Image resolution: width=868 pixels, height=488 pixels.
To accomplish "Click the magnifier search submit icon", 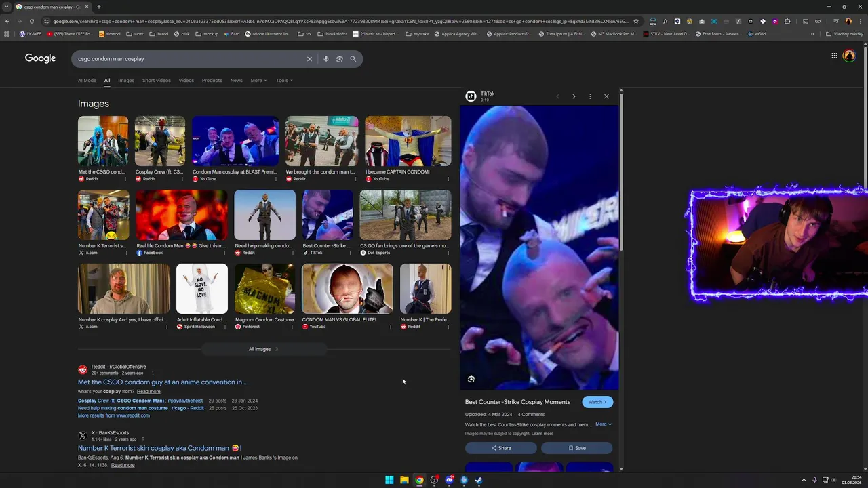I will (353, 59).
